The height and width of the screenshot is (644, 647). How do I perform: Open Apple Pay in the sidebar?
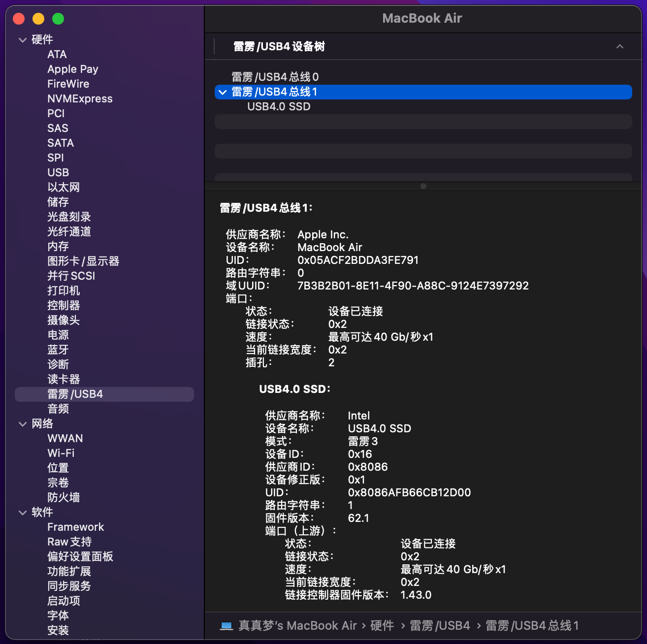(x=73, y=69)
